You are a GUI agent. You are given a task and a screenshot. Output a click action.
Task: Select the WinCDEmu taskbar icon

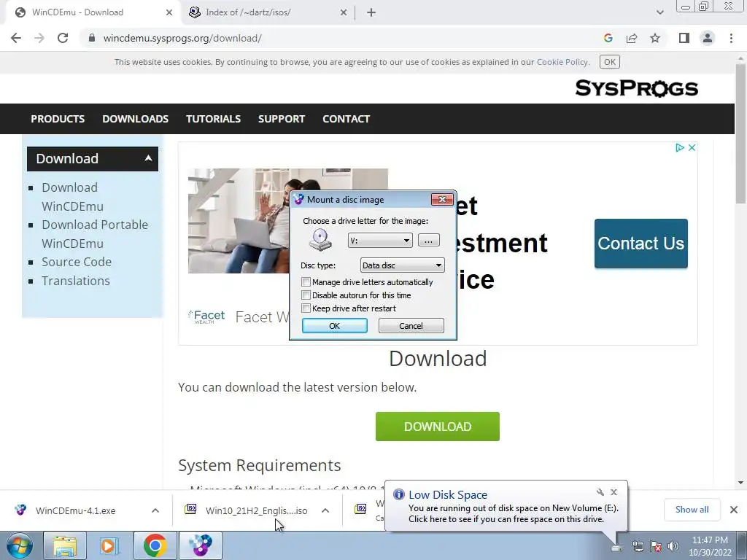(200, 545)
